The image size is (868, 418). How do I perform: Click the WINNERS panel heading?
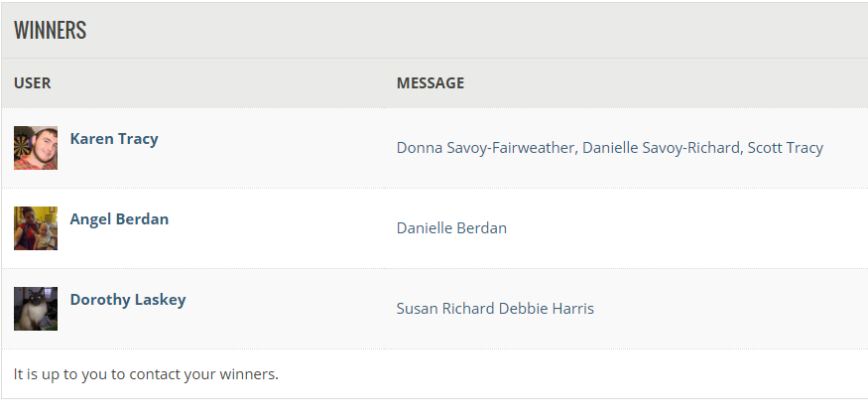pyautogui.click(x=50, y=30)
